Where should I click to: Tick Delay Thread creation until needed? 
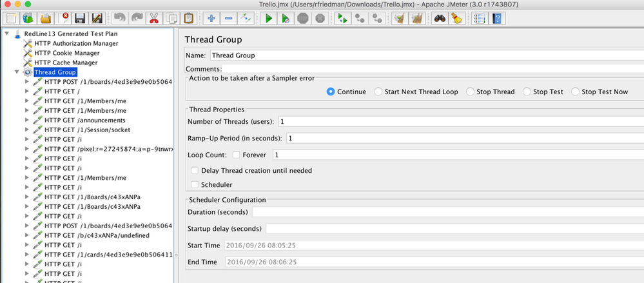coord(195,170)
